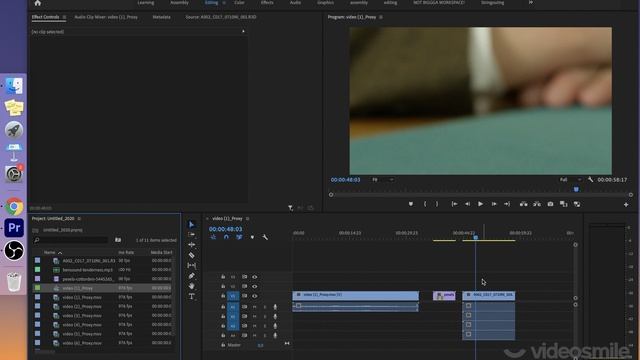Image resolution: width=640 pixels, height=360 pixels.
Task: Click the Toggle Proxies button
Action: [577, 204]
